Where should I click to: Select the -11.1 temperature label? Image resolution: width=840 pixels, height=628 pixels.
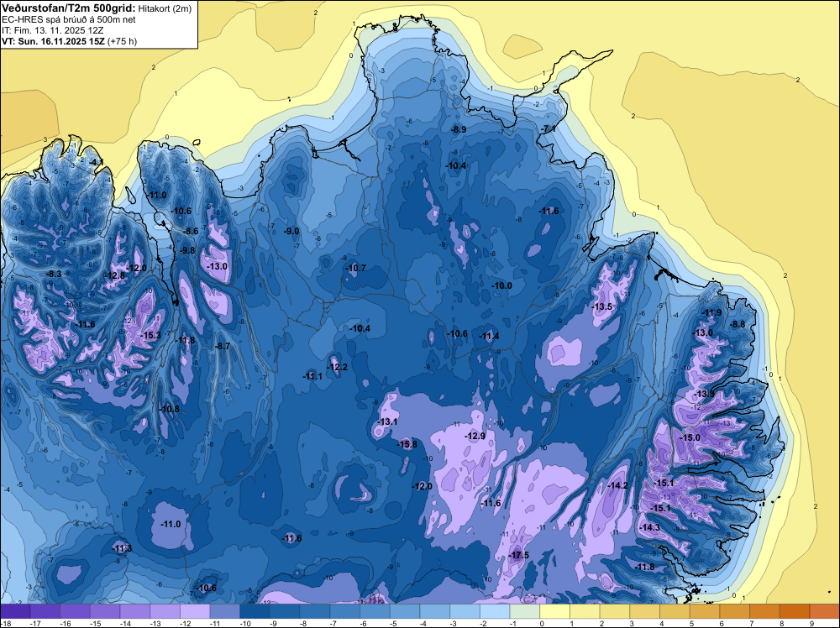coord(312,376)
